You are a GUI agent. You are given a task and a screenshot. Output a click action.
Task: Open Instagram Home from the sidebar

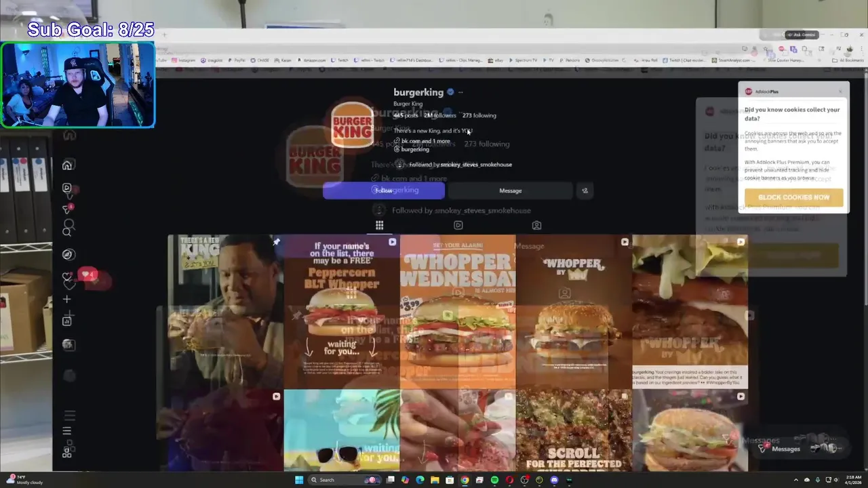pos(67,165)
